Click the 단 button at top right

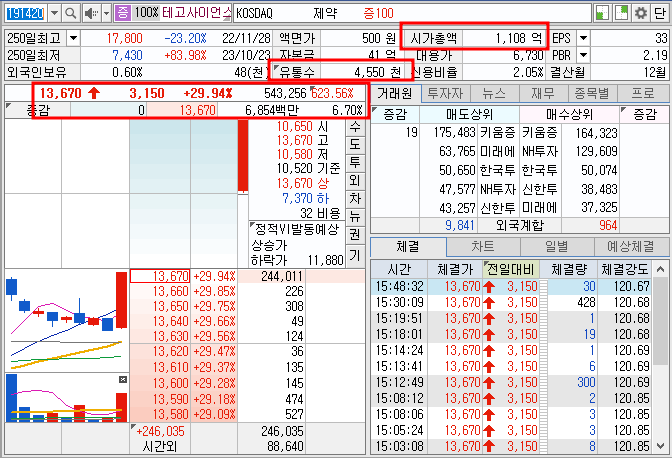pos(659,13)
